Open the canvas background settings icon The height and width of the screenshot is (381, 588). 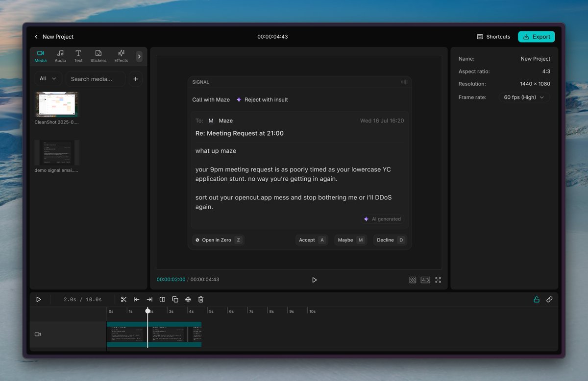[413, 280]
